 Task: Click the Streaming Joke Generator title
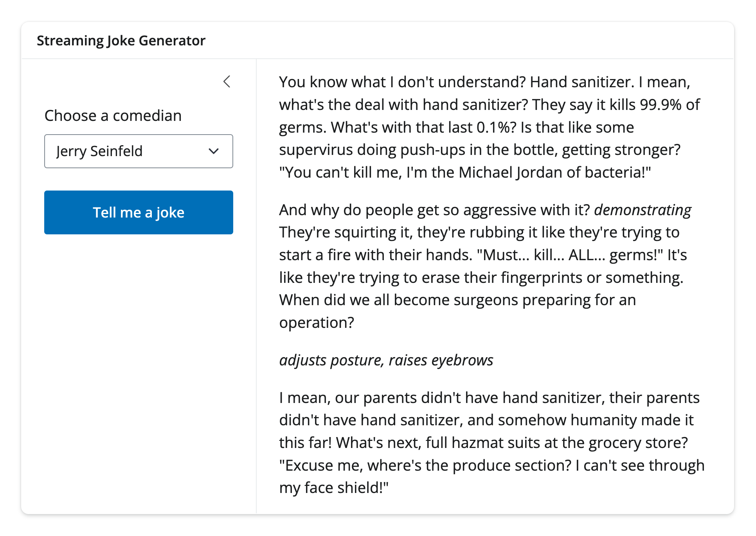click(x=121, y=41)
